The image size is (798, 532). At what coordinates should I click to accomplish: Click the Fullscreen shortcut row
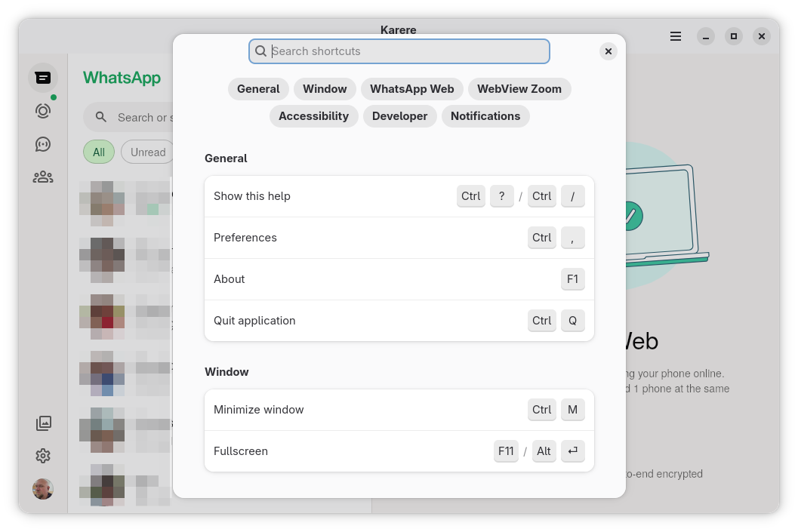(x=399, y=451)
